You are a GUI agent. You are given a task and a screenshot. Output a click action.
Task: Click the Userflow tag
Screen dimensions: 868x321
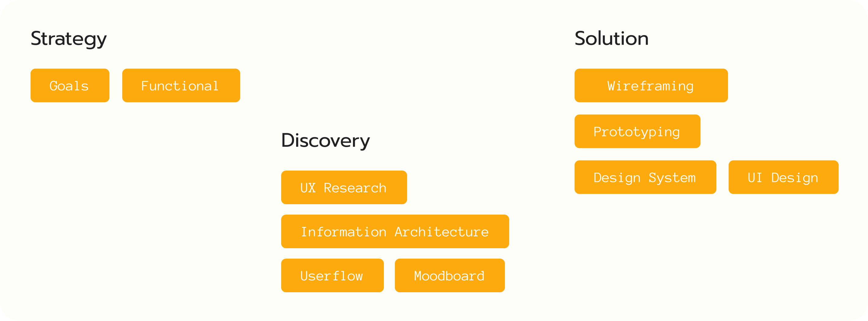pos(332,275)
